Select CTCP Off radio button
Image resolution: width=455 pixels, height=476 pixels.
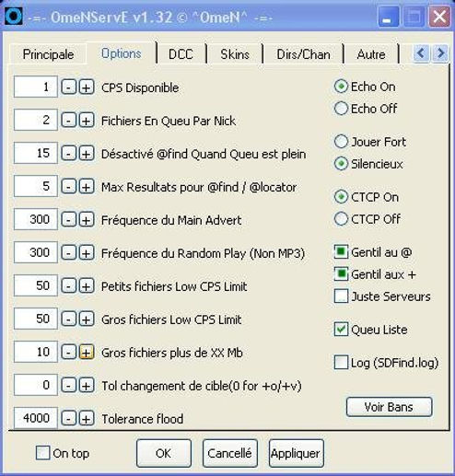(341, 219)
